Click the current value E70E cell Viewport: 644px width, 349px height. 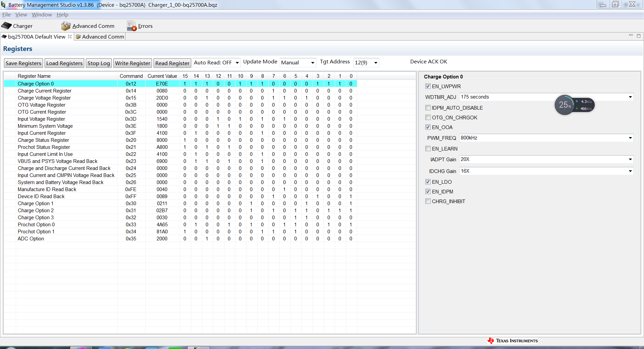point(162,84)
